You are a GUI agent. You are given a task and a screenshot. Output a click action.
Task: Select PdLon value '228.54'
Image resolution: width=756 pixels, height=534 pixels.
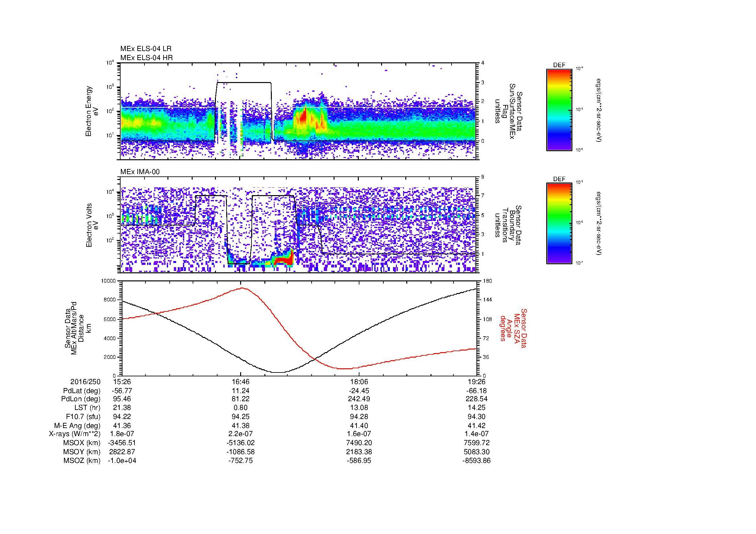click(x=476, y=399)
